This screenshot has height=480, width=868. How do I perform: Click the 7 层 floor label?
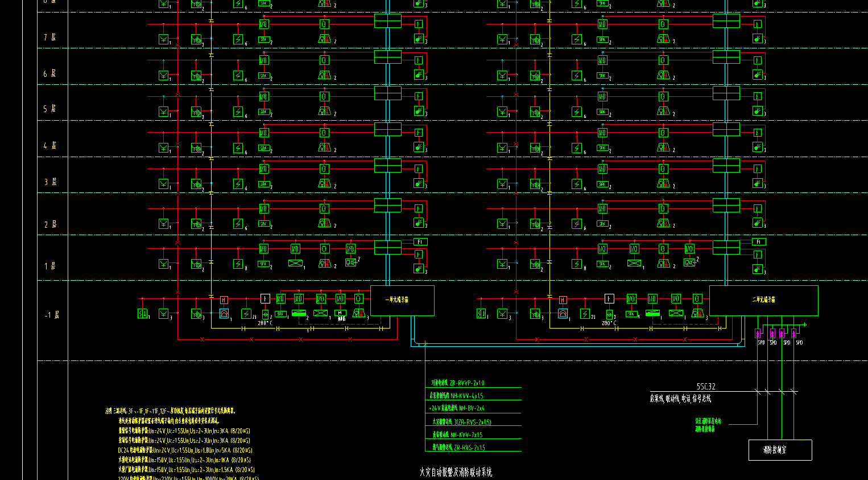coord(50,37)
